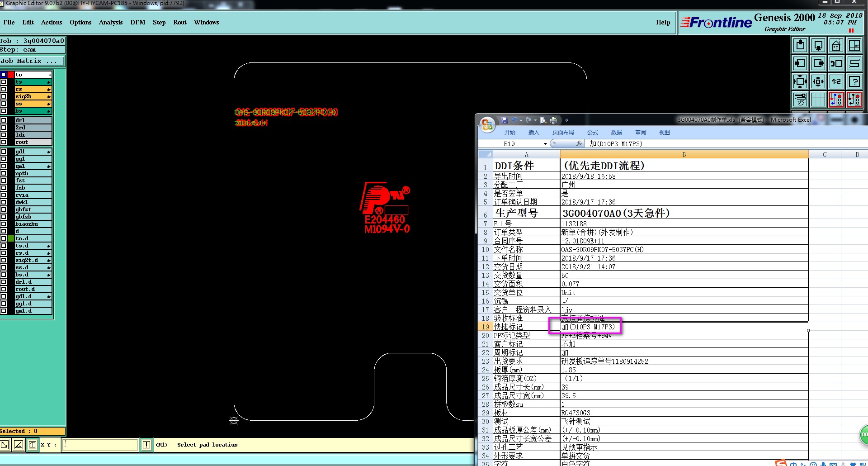Screen dimensions: 868x466
Task: Toggle display checkbox for layer rout
Action: [4, 142]
